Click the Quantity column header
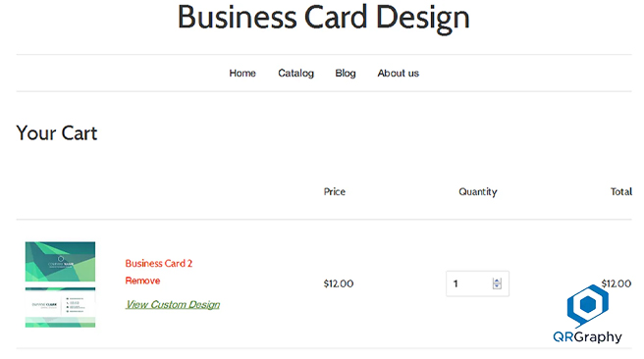The width and height of the screenshot is (644, 359). (x=478, y=192)
